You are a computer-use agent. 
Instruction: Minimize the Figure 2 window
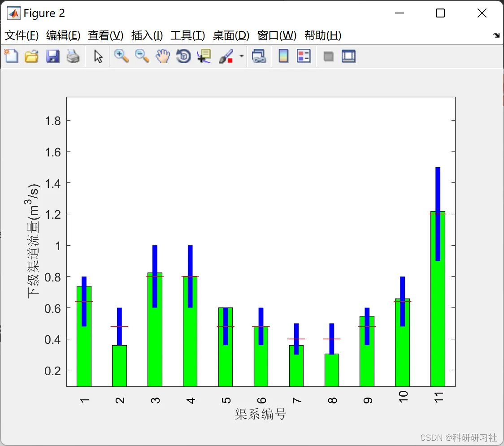tap(399, 13)
